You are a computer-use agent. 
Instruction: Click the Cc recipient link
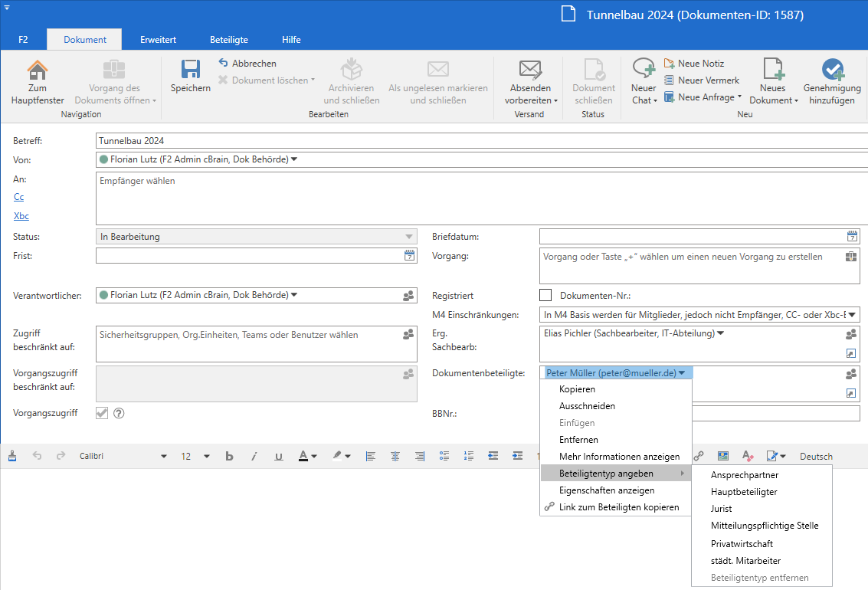coord(19,197)
